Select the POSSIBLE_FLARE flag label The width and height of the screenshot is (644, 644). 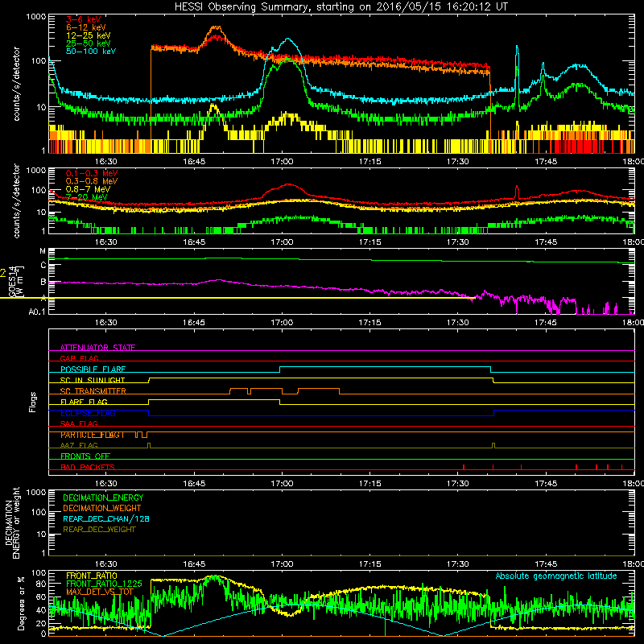tap(93, 369)
